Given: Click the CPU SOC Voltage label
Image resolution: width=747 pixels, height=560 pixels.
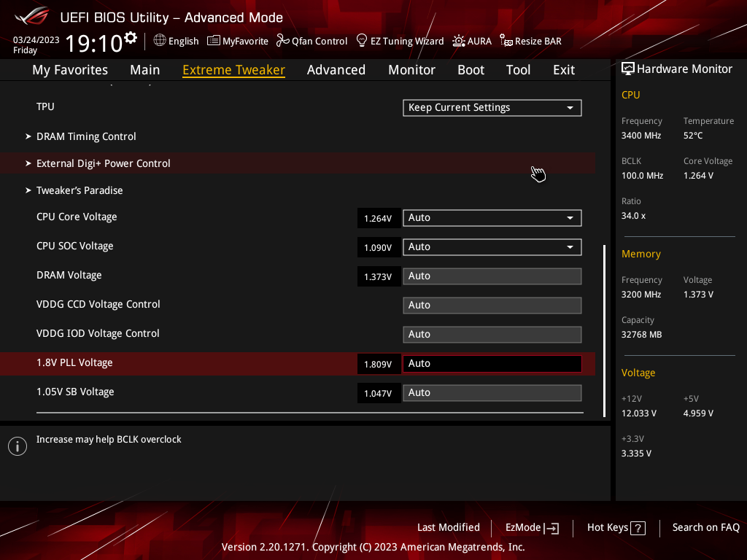Looking at the screenshot, I should (x=75, y=246).
